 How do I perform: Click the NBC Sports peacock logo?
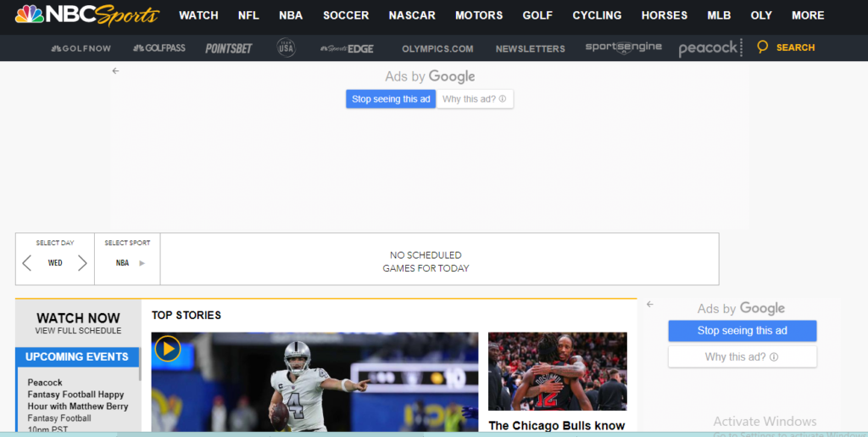pyautogui.click(x=87, y=15)
